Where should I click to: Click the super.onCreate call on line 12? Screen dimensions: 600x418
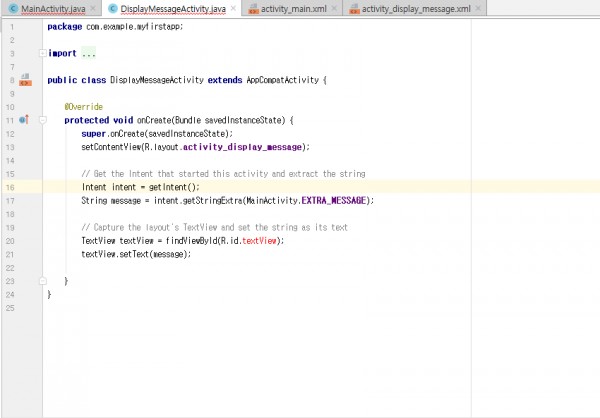157,134
